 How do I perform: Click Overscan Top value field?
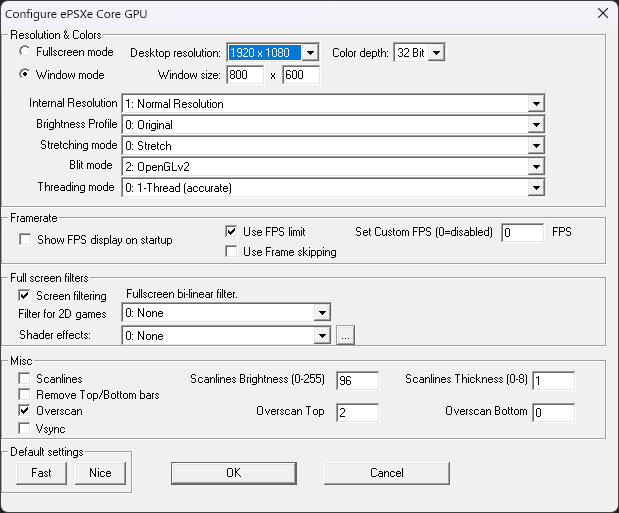(358, 413)
